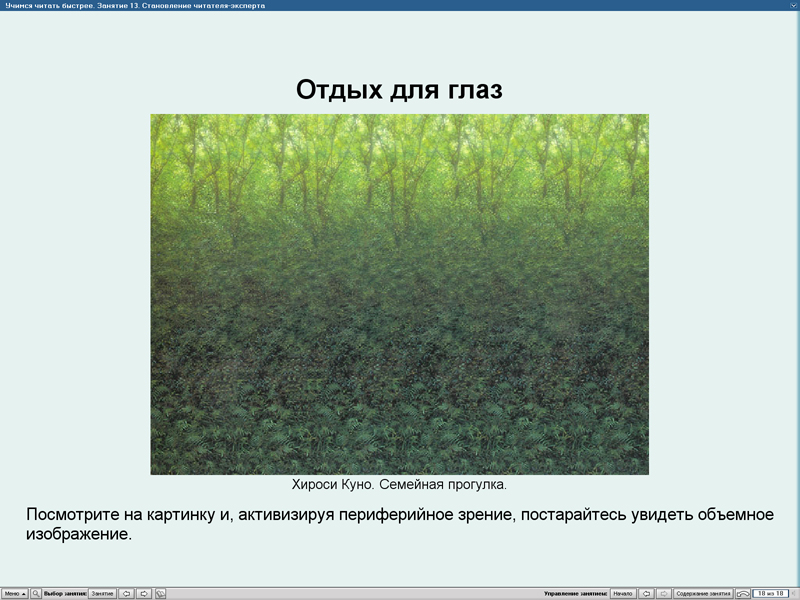800x600 pixels.
Task: Click the Управление занятием label
Action: click(576, 594)
